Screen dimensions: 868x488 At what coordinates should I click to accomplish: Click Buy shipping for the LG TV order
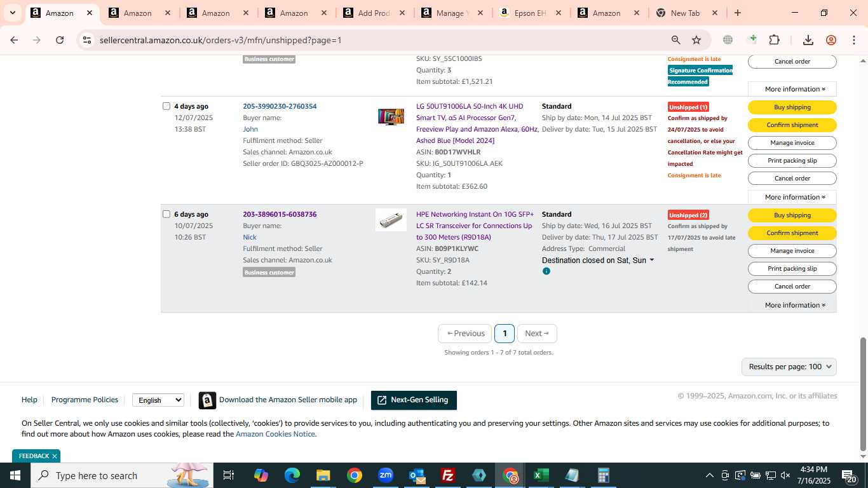point(792,107)
